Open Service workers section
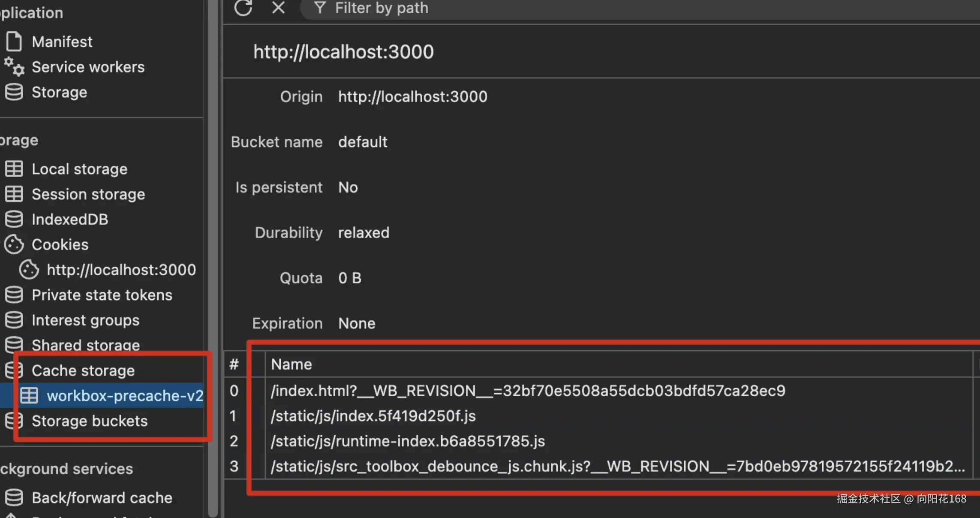980x518 pixels. (x=88, y=67)
